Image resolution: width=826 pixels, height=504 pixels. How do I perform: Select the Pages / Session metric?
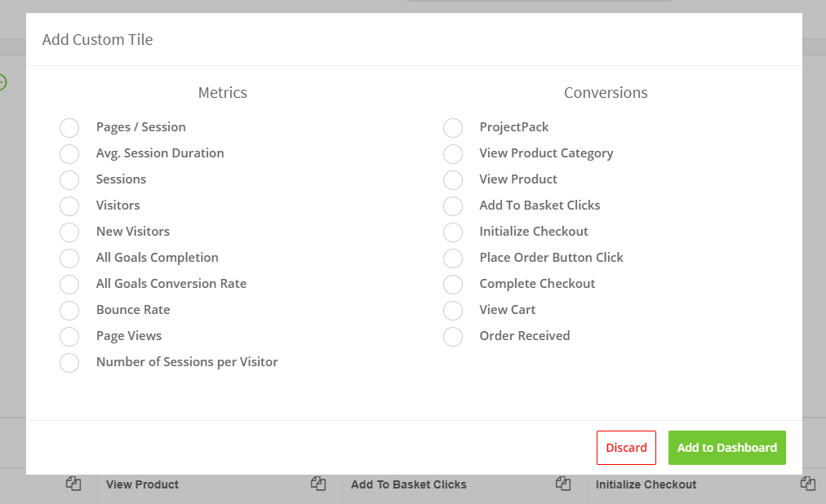(69, 128)
